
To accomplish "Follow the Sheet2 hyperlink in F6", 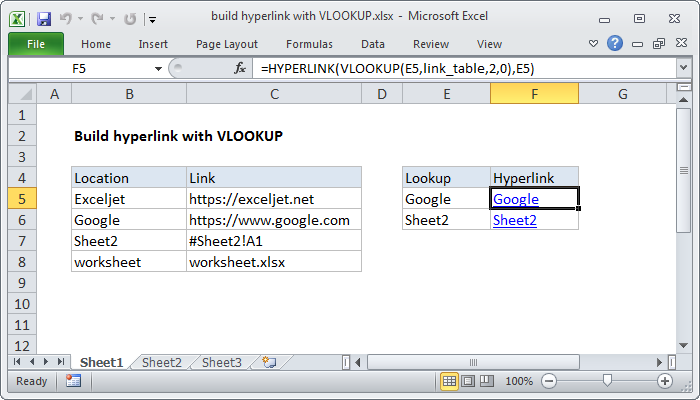I will click(515, 220).
